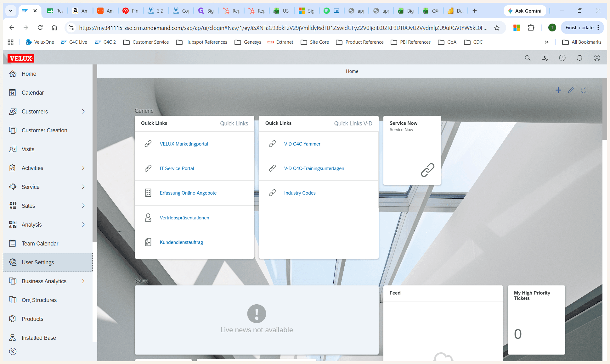Viewport: 610px width, 364px height.
Task: Open User Settings in sidebar
Action: 48,262
